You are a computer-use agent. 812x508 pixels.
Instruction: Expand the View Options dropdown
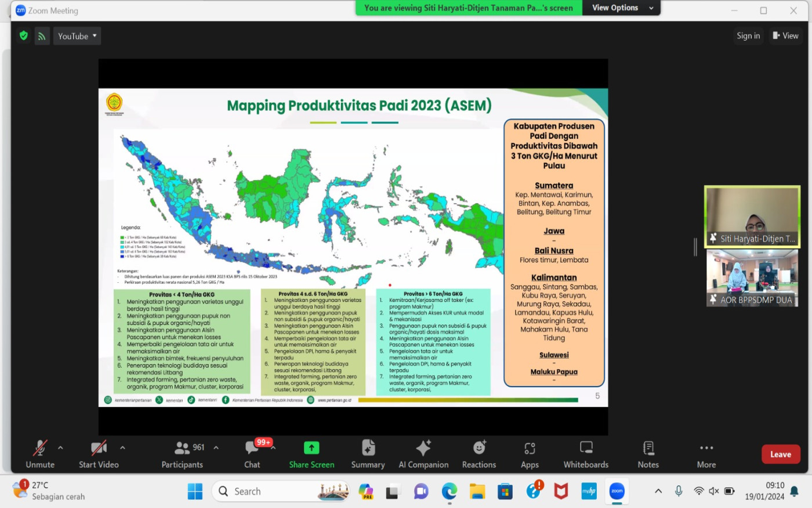click(622, 8)
